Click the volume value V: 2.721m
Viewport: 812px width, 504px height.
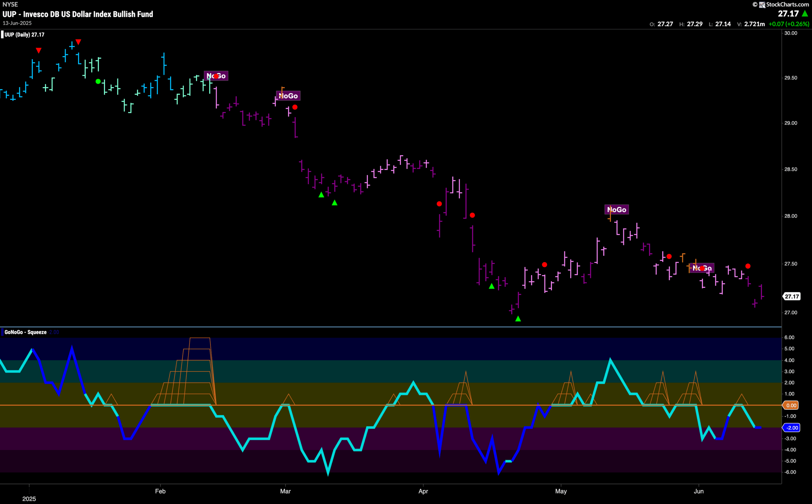point(751,24)
